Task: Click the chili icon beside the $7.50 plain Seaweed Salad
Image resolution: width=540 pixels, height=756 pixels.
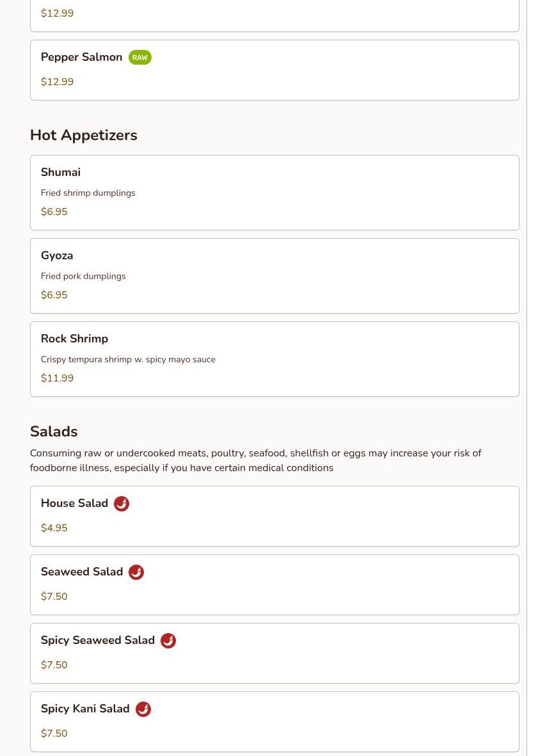Action: click(x=136, y=572)
